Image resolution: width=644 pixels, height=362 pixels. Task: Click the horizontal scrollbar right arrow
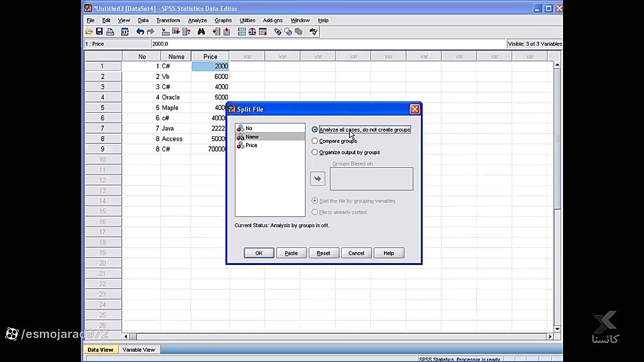point(550,336)
